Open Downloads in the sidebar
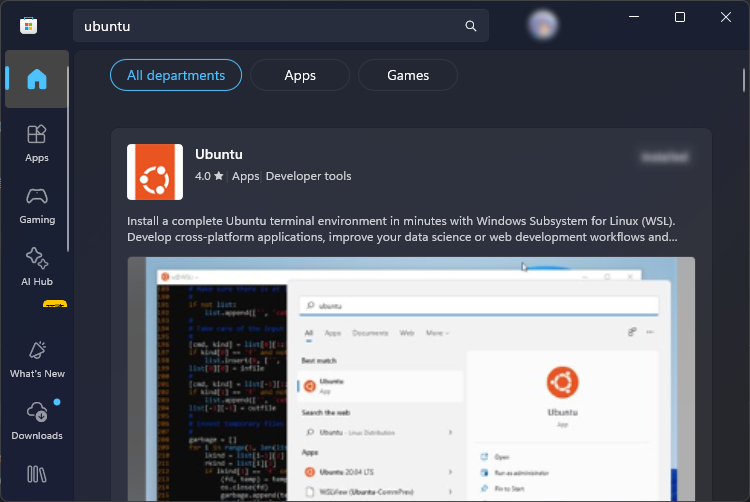 (37, 421)
